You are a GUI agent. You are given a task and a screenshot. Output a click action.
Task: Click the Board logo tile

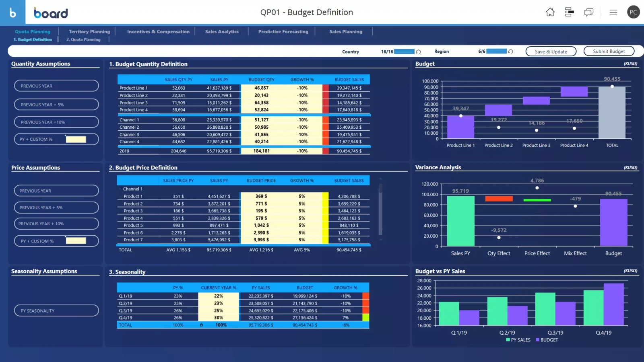tap(12, 12)
